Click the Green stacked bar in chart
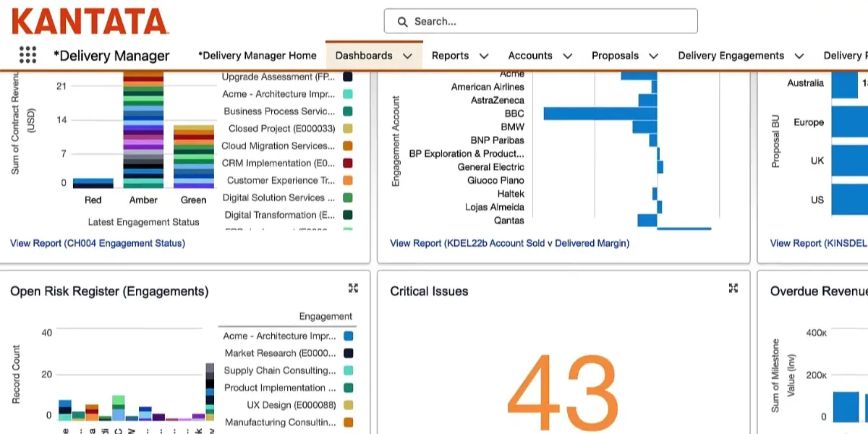 click(193, 156)
